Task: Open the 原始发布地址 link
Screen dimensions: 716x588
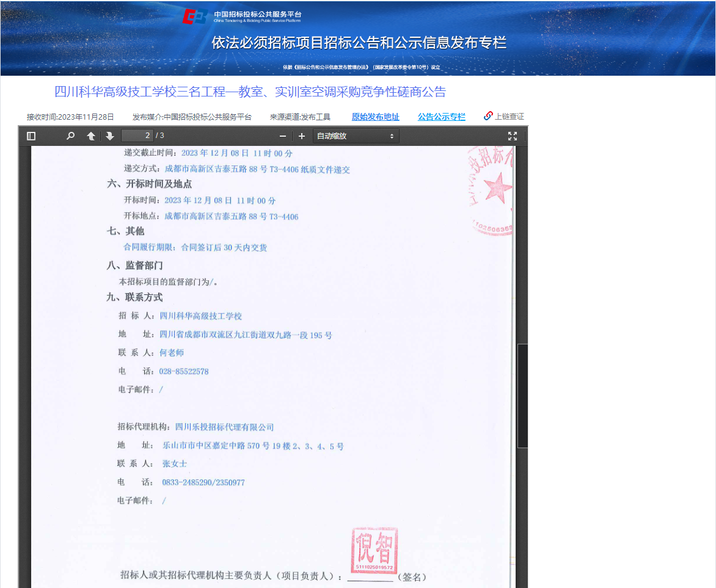Action: tap(375, 117)
